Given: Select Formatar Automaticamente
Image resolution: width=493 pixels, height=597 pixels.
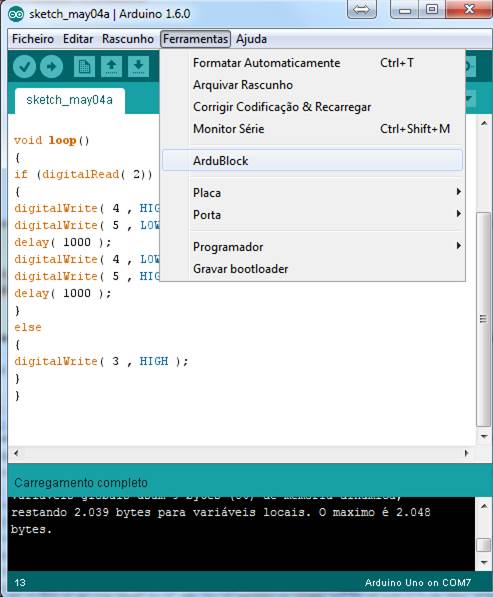Looking at the screenshot, I should click(x=312, y=63).
